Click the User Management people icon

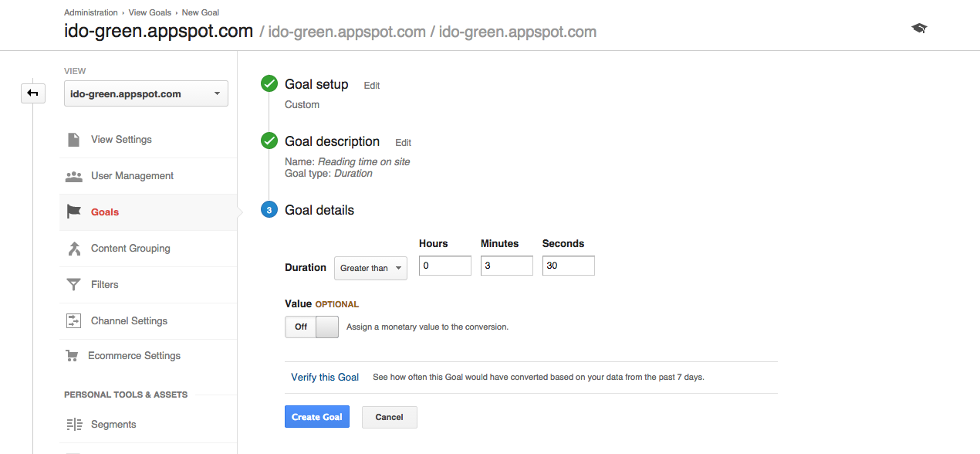coord(74,176)
